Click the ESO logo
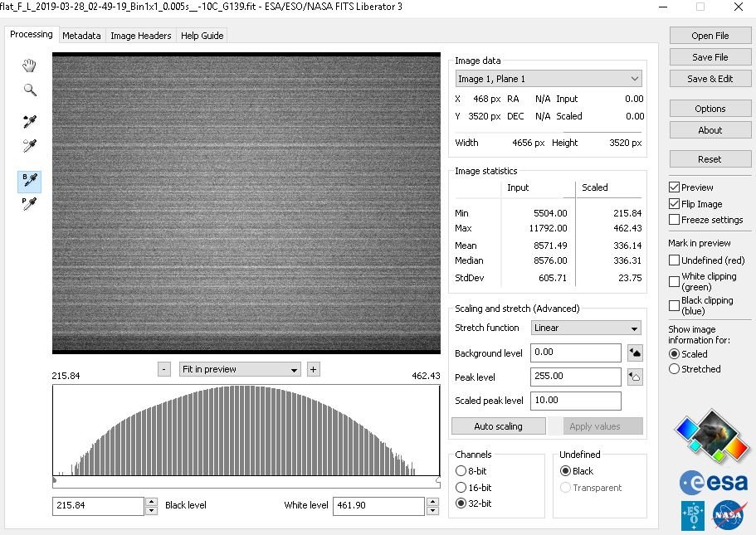The height and width of the screenshot is (535, 756). [693, 516]
